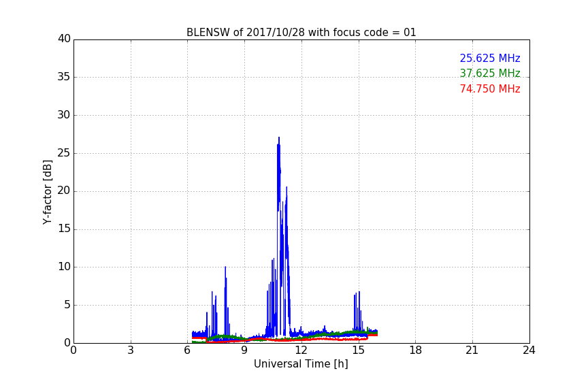Viewport: 588px width, 392px height.
Task: Click the x-axis tick label '6'
Action: 188,350
